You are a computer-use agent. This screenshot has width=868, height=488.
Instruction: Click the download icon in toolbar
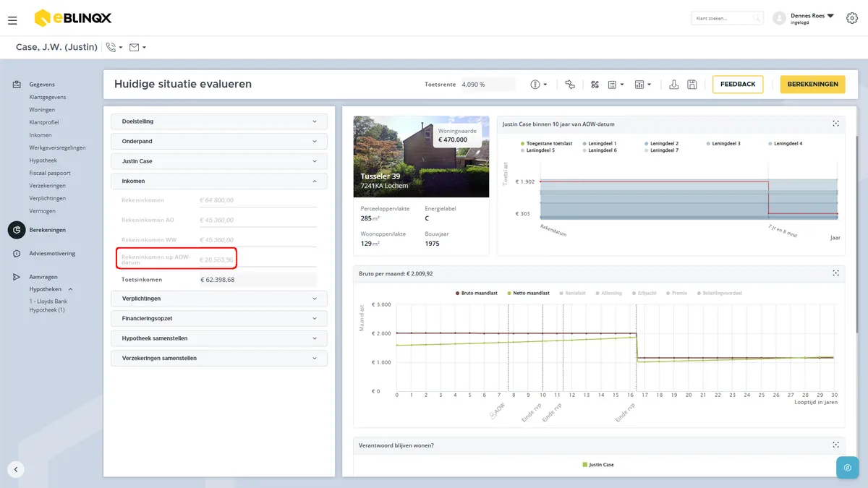(x=673, y=85)
